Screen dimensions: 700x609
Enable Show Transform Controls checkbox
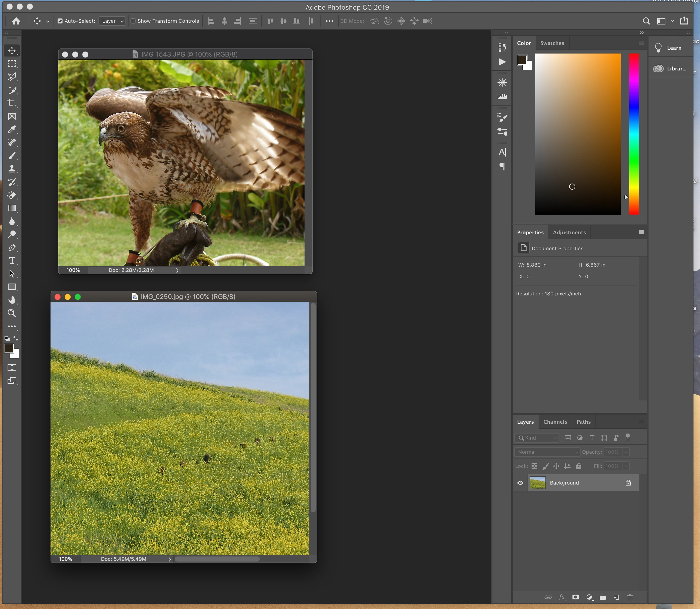[133, 21]
